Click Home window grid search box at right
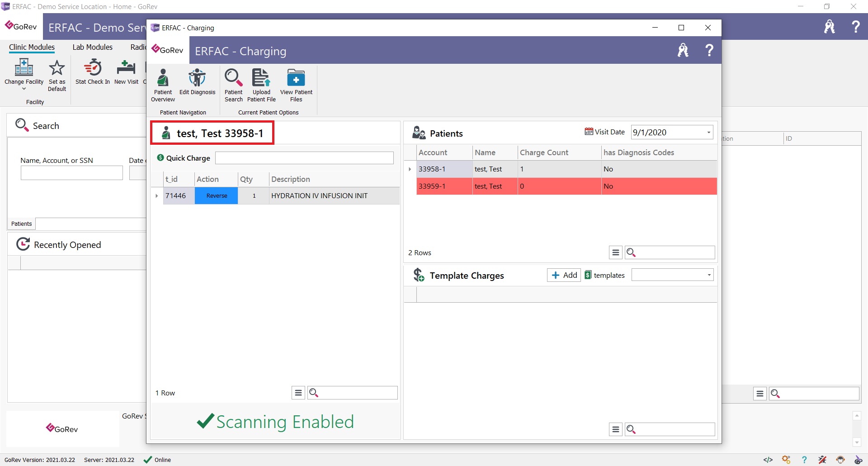 [x=814, y=394]
